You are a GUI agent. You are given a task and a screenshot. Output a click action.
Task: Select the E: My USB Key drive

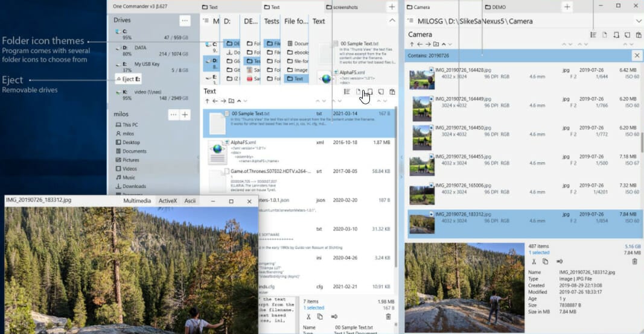coord(152,67)
